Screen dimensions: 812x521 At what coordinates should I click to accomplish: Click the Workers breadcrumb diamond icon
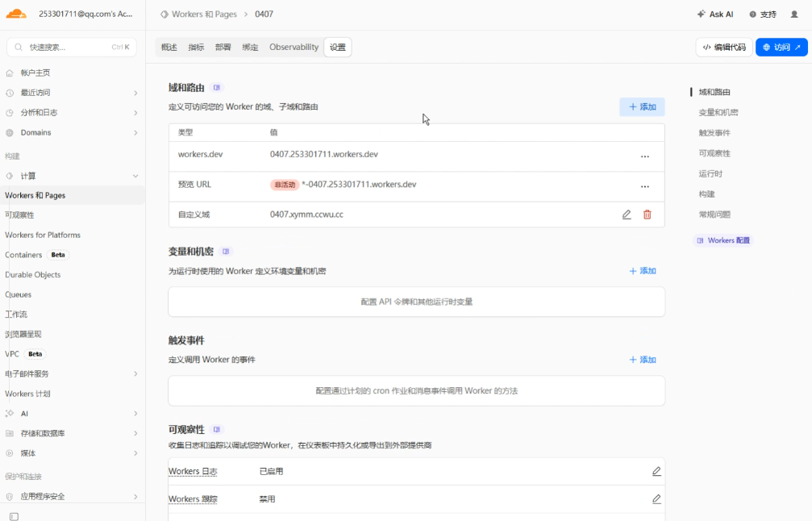coord(164,15)
